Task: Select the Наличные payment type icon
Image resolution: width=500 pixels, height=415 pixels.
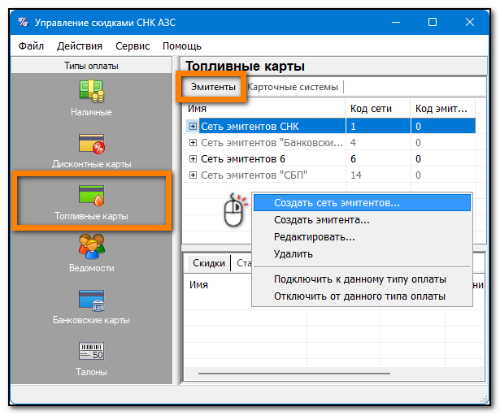Action: pos(91,91)
